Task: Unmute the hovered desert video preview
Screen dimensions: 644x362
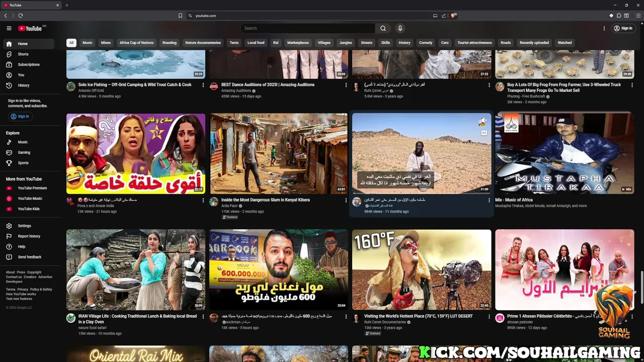Action: (x=483, y=122)
